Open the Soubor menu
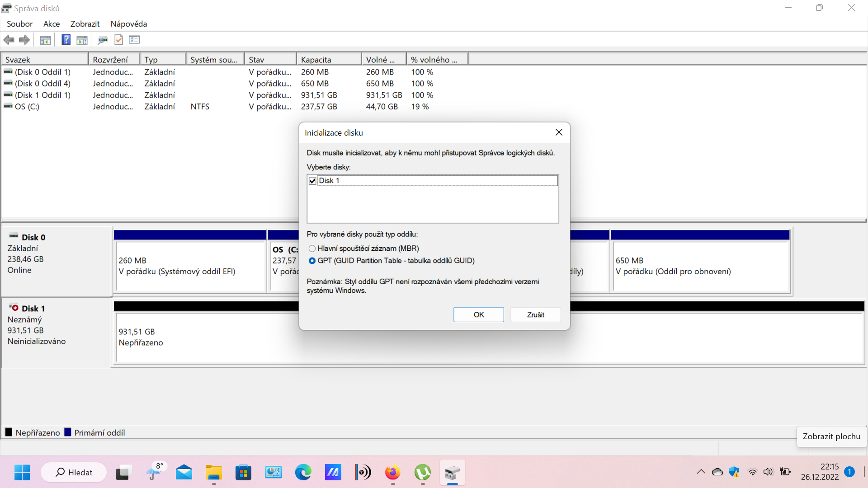This screenshot has width=868, height=488. pyautogui.click(x=19, y=24)
